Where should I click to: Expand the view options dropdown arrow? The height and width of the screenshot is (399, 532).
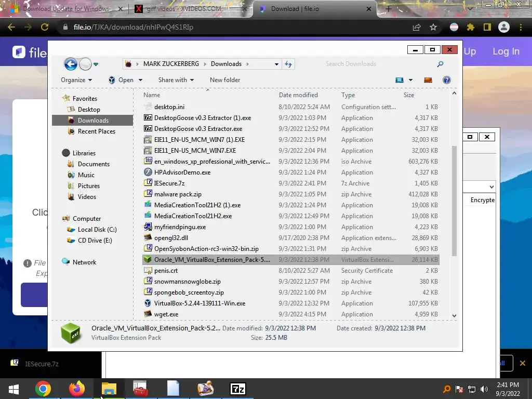pos(410,80)
